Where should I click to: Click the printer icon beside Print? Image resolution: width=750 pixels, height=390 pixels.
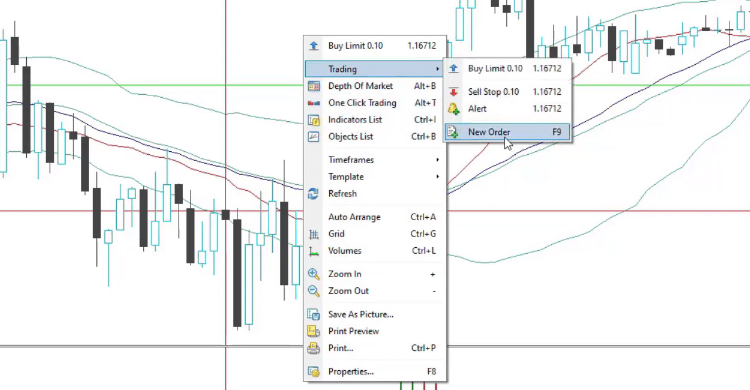[314, 348]
